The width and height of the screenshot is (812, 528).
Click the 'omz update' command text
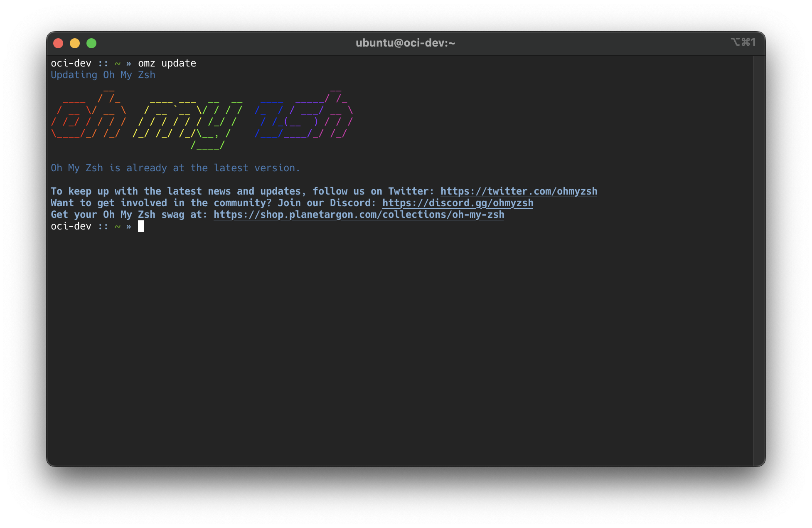167,63
